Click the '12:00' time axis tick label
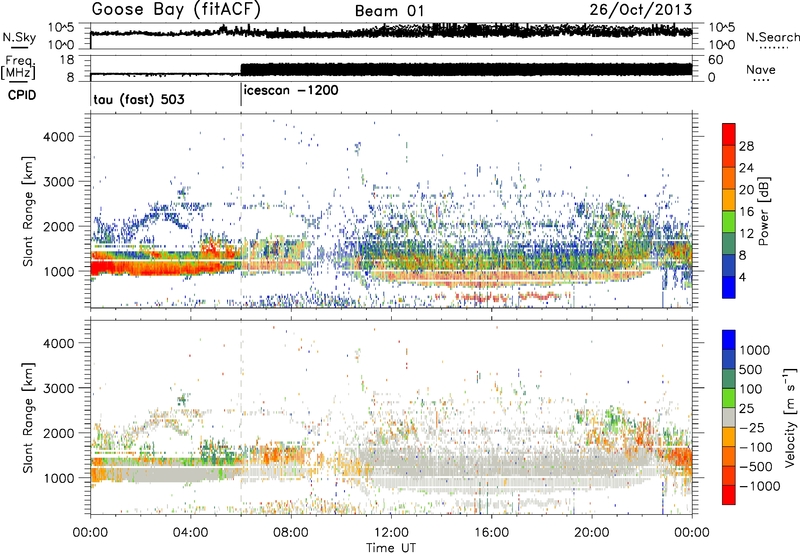The height and width of the screenshot is (554, 800). tap(391, 533)
